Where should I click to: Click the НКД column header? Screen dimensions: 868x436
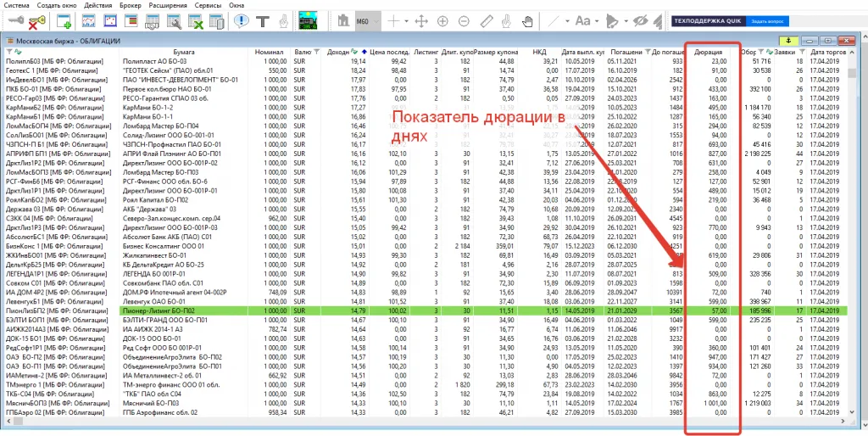pyautogui.click(x=539, y=52)
